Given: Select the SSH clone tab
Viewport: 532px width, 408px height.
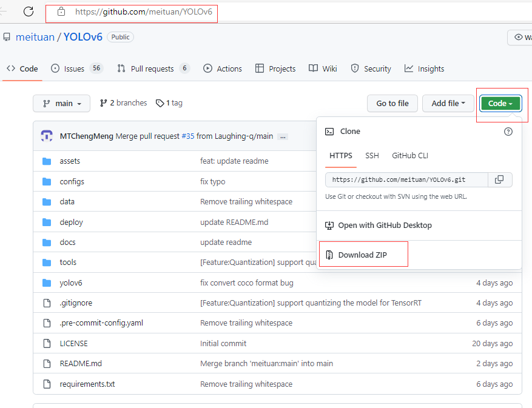Looking at the screenshot, I should [x=372, y=156].
